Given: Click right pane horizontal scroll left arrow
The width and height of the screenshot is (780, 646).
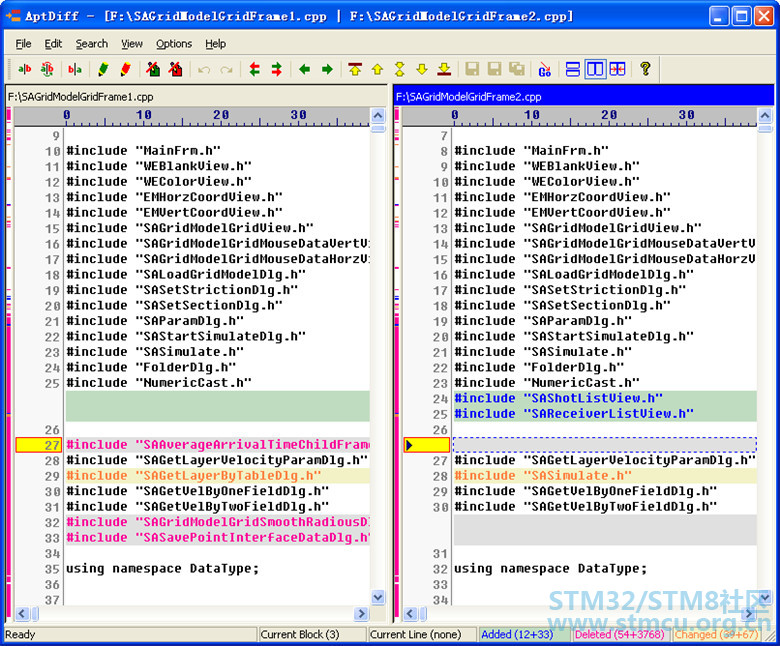Looking at the screenshot, I should click(409, 614).
